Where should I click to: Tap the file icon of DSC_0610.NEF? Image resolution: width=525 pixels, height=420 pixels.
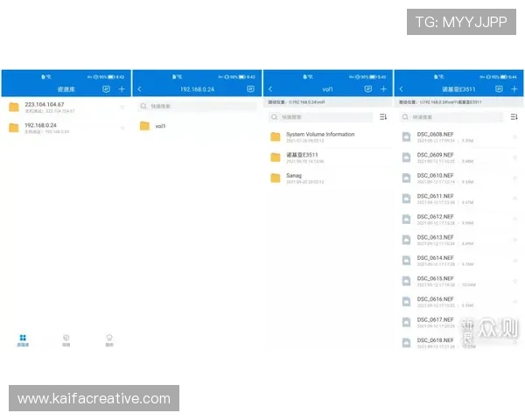click(407, 178)
